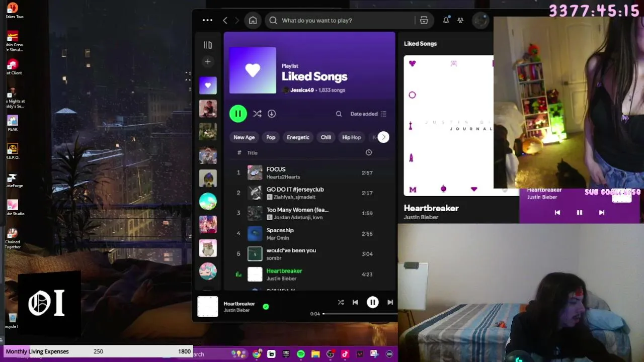Show more genre chips with the right chevron

[x=383, y=137]
